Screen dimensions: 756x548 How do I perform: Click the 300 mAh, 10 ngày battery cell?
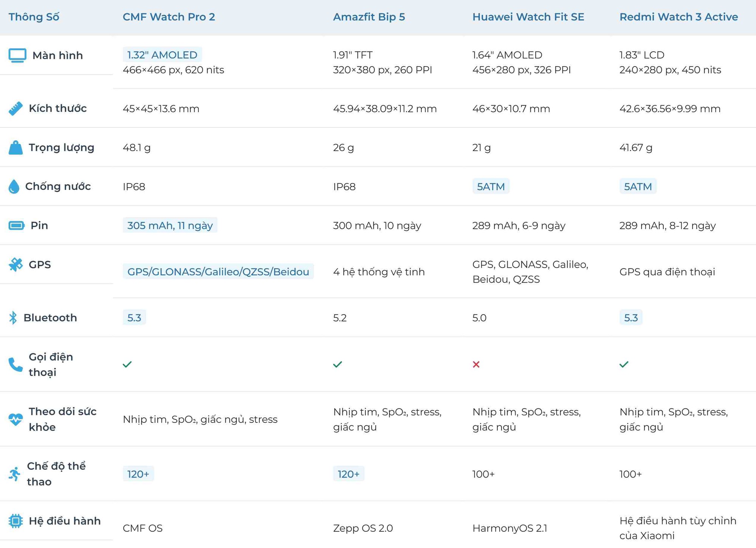[x=377, y=226]
